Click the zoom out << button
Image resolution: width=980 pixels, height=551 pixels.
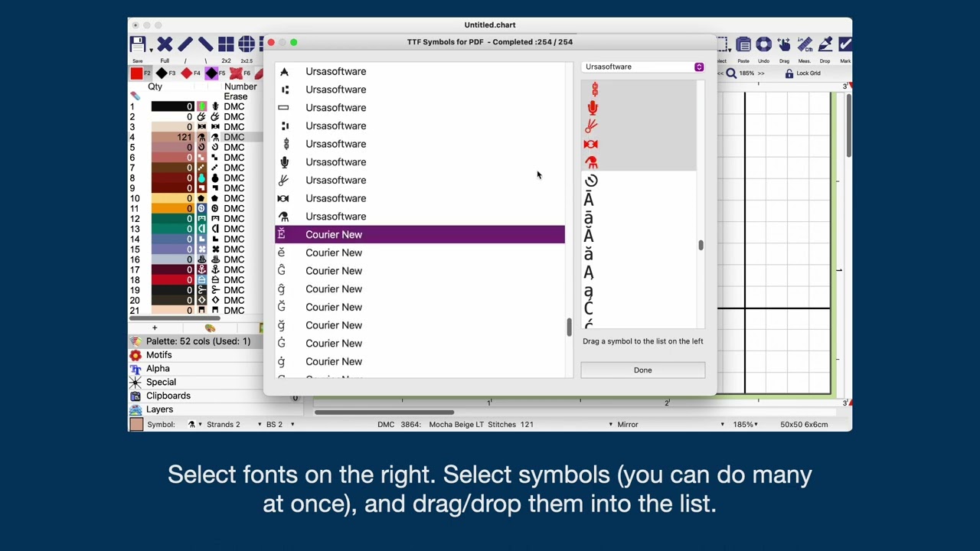click(720, 73)
